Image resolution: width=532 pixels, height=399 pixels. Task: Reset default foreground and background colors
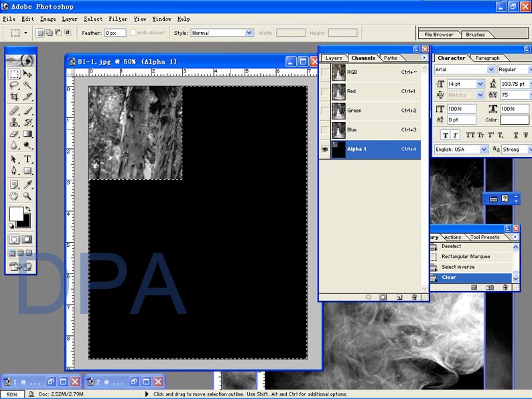coord(11,226)
